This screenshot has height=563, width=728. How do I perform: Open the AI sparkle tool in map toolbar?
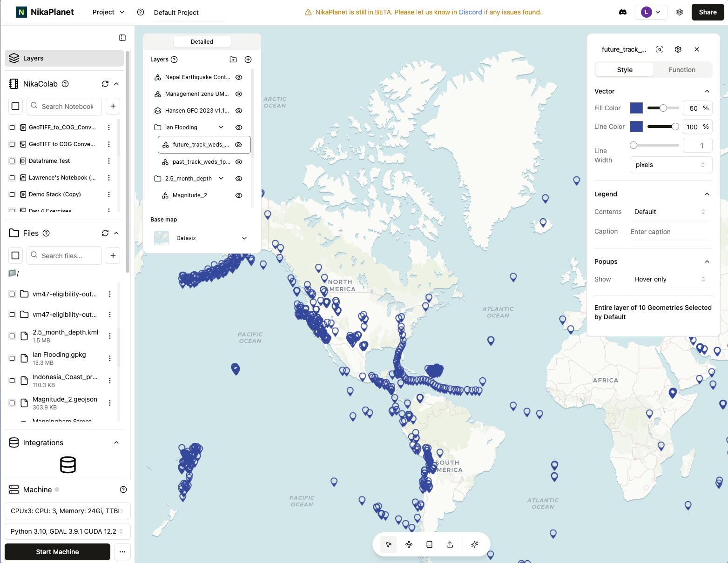tap(475, 544)
